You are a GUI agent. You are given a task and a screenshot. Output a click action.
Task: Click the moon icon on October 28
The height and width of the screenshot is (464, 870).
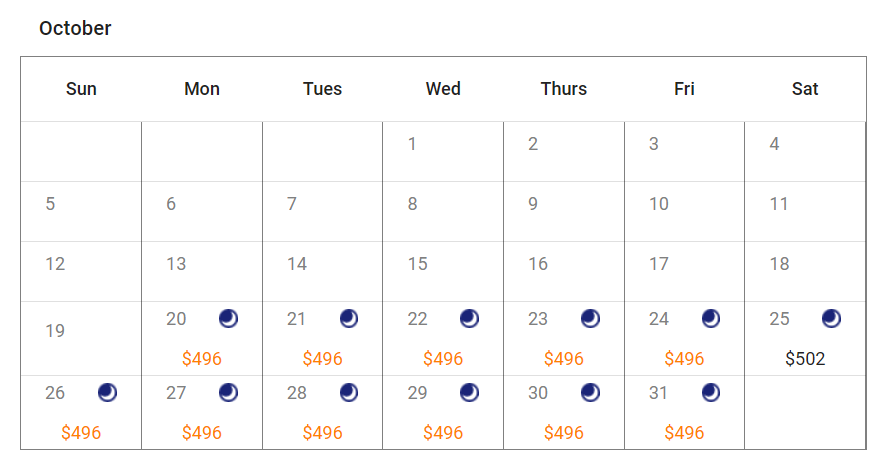coord(349,393)
